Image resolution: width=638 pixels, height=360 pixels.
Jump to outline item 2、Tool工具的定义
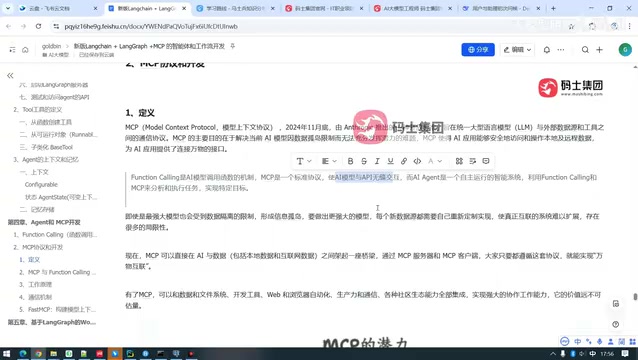[x=38, y=110]
